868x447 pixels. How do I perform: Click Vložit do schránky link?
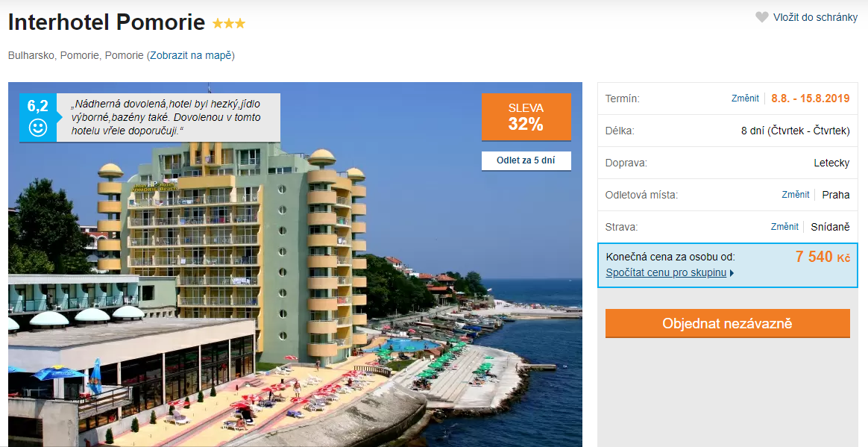815,17
